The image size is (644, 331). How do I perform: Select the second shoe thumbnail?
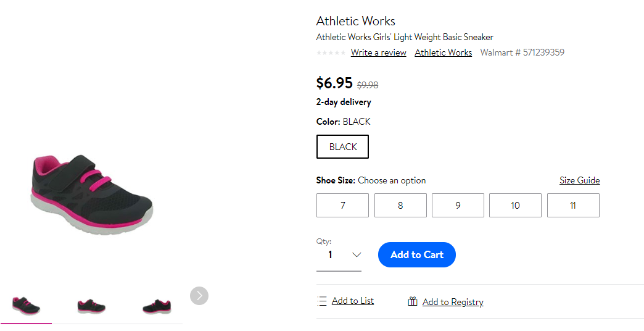click(x=91, y=306)
